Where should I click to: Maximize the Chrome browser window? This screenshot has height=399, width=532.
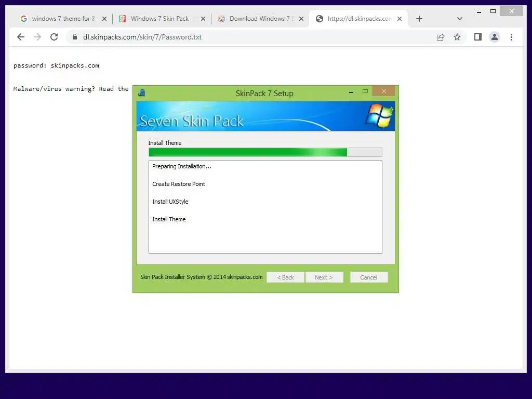pos(493,11)
